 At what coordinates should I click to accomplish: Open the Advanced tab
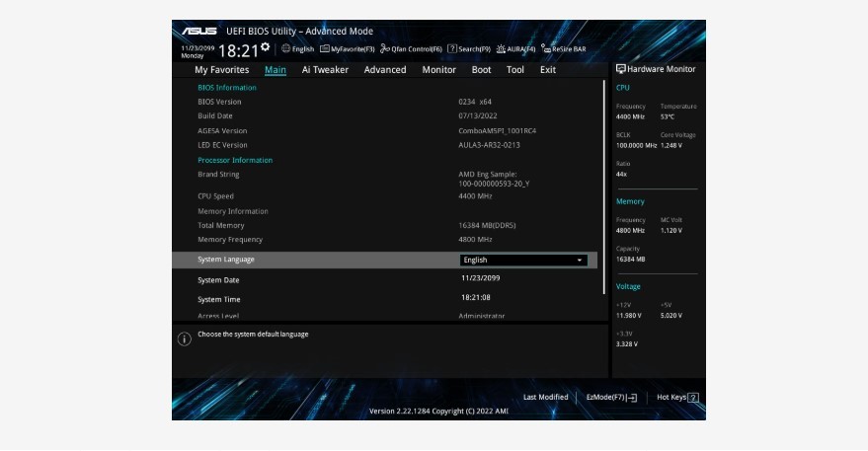[385, 70]
